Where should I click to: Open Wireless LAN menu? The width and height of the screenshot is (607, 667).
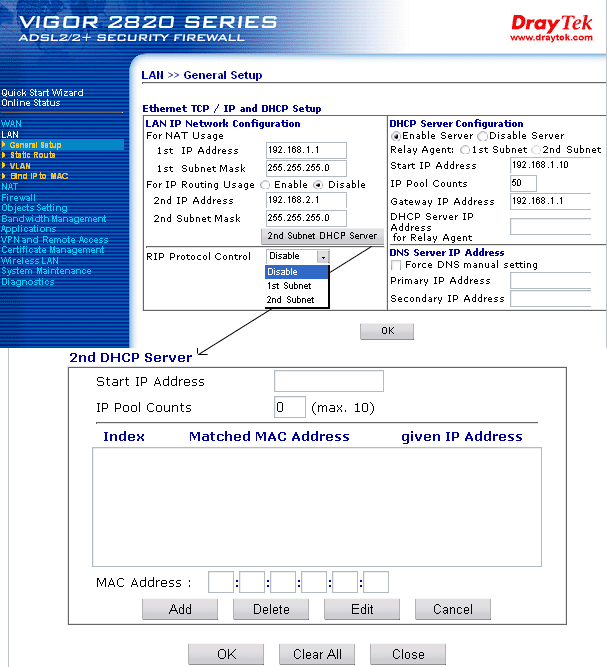click(30, 261)
